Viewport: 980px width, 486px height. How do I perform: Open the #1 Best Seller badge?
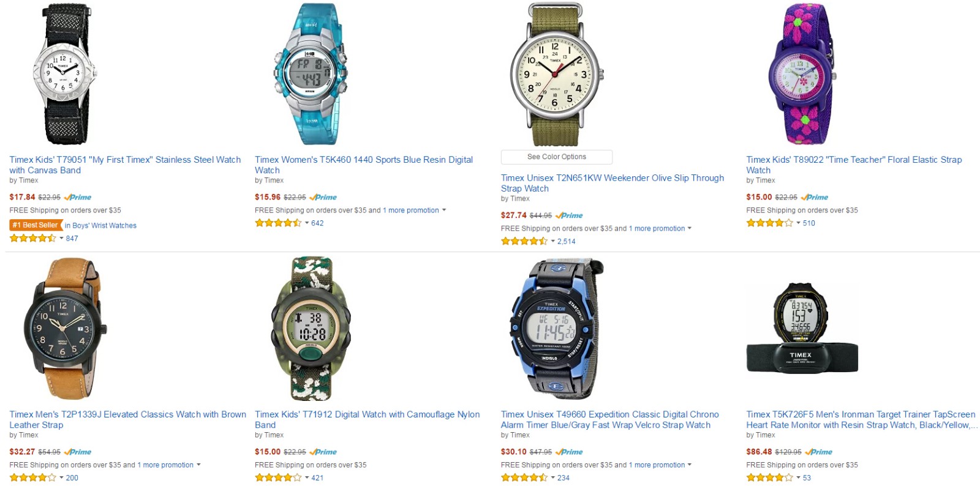(x=36, y=225)
